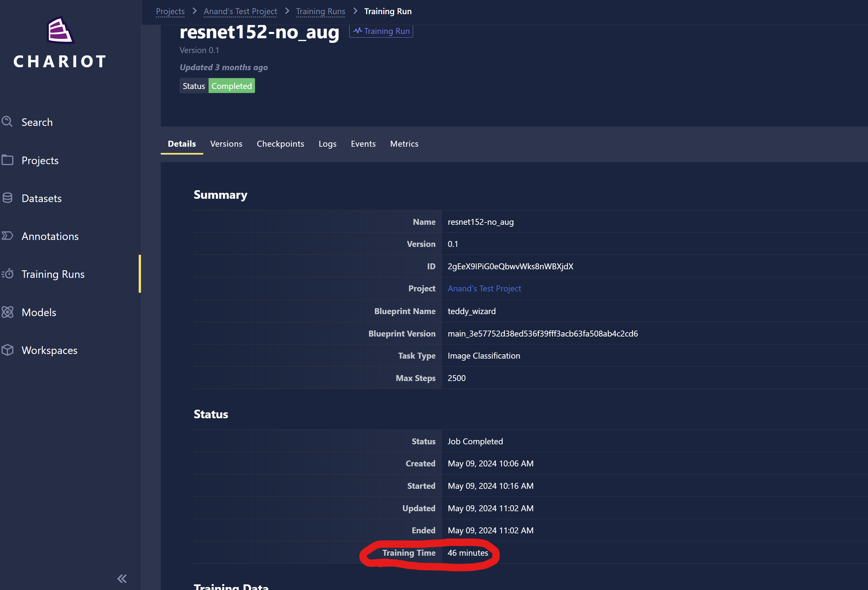The width and height of the screenshot is (868, 590).
Task: Click the Datasets database icon
Action: click(7, 198)
